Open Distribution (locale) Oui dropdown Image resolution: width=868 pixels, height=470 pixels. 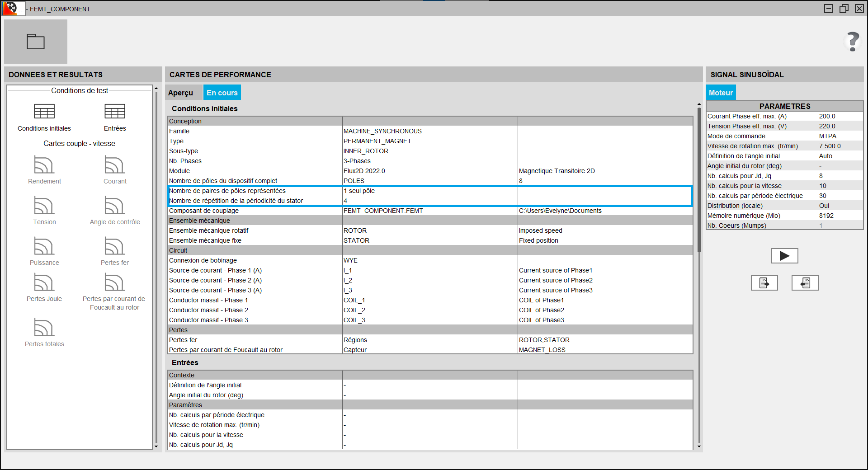point(840,206)
